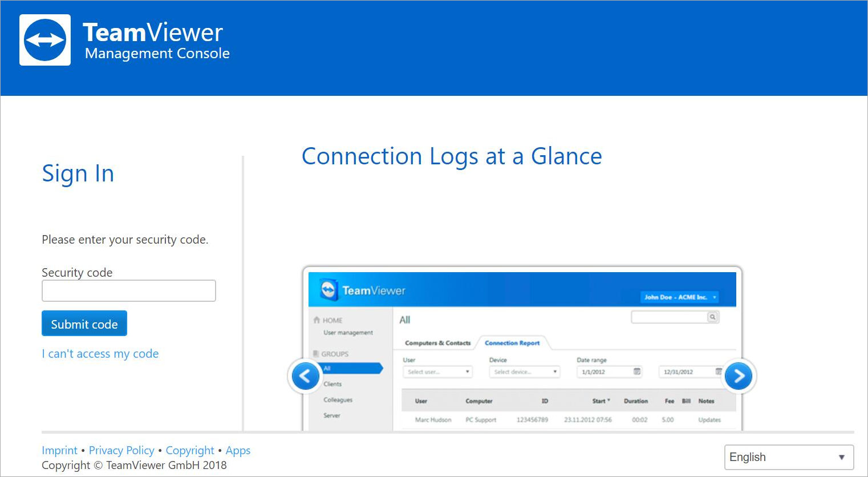Image resolution: width=868 pixels, height=477 pixels.
Task: Click the Apps link in the footer
Action: tap(238, 450)
